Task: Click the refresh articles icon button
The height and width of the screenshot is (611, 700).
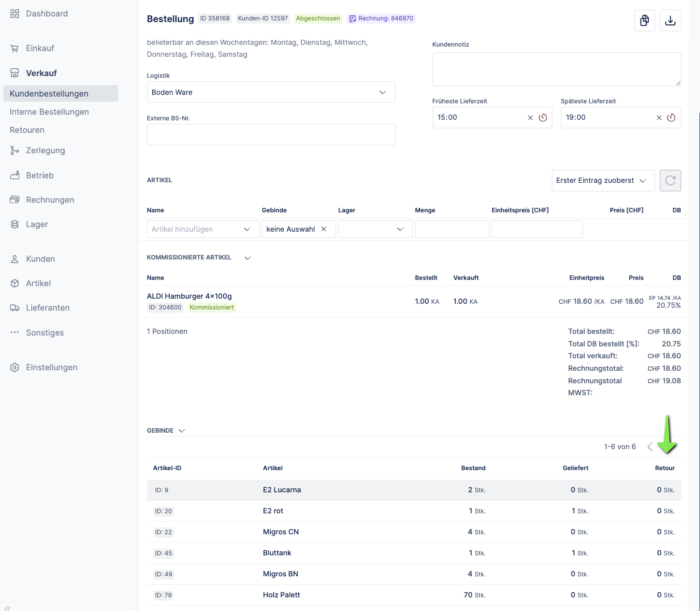Action: click(x=670, y=181)
